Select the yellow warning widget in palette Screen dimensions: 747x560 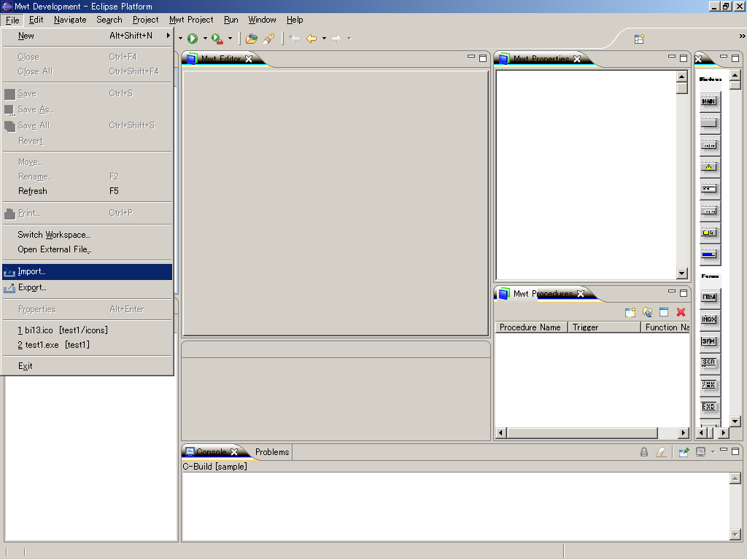(x=709, y=167)
